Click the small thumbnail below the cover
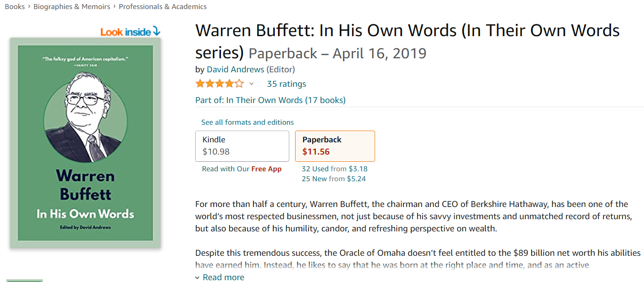 pos(25,280)
